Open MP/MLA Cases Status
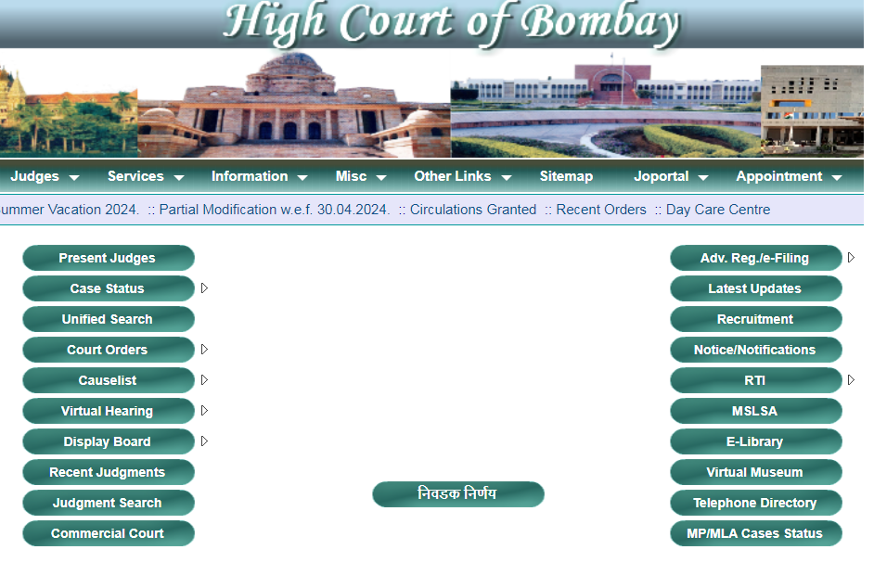This screenshot has height=588, width=874. [756, 534]
